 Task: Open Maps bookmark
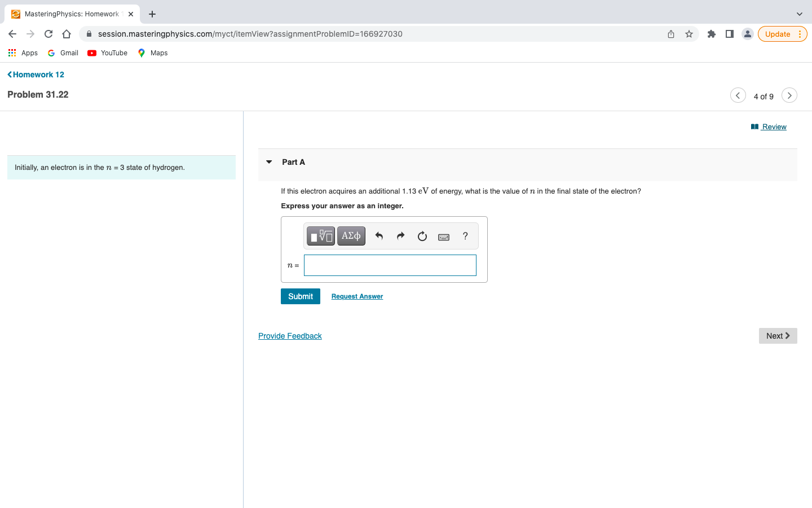pyautogui.click(x=153, y=53)
